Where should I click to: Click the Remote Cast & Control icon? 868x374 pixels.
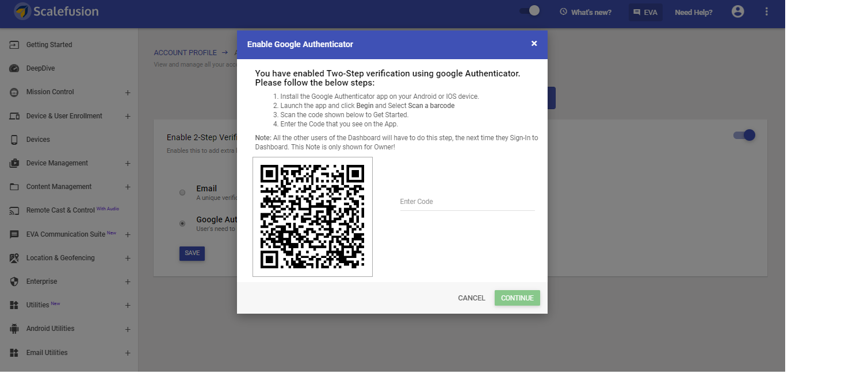coord(14,210)
